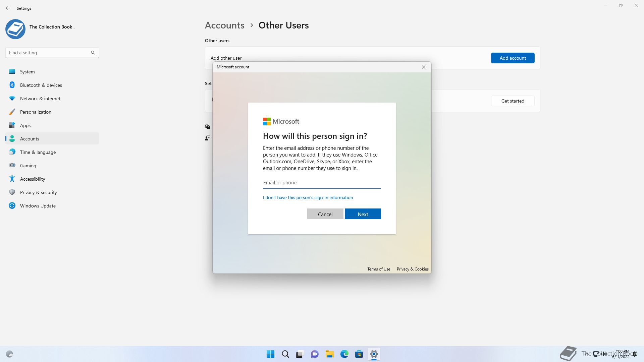Open Windows Update icon
The height and width of the screenshot is (362, 644).
pos(12,205)
